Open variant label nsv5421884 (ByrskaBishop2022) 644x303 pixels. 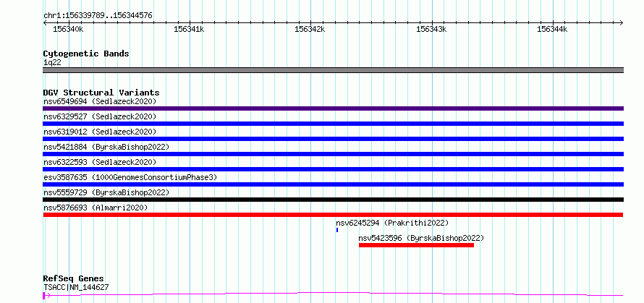[106, 147]
